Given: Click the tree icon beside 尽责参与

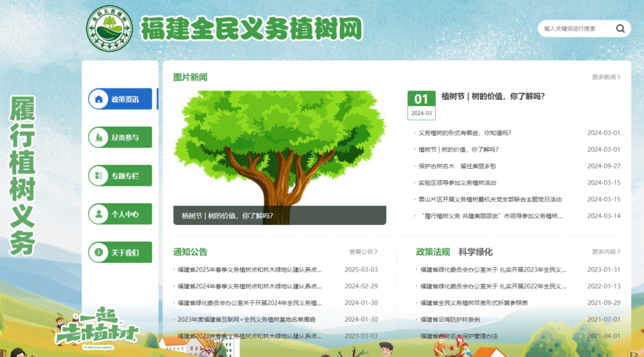Looking at the screenshot, I should tap(98, 137).
